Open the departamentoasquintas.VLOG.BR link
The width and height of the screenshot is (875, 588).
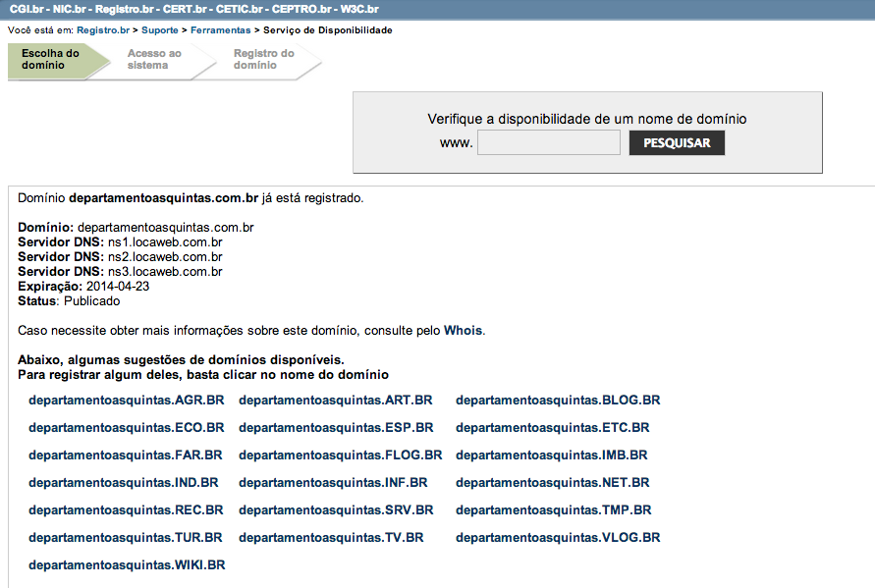point(558,538)
